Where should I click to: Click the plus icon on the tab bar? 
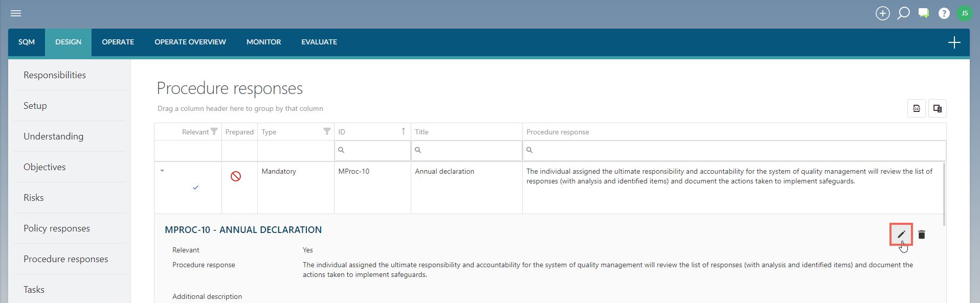click(954, 42)
